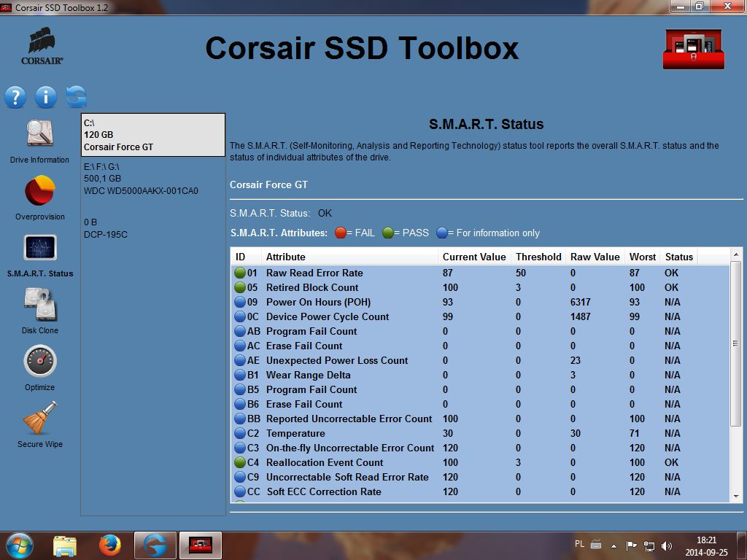Sort by the Worst column header
The height and width of the screenshot is (560, 747).
pyautogui.click(x=643, y=257)
